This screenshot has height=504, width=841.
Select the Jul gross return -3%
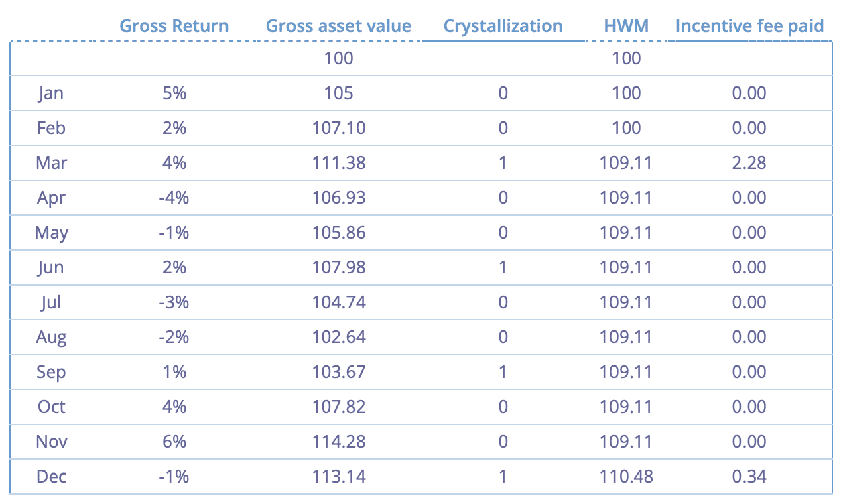(x=174, y=302)
